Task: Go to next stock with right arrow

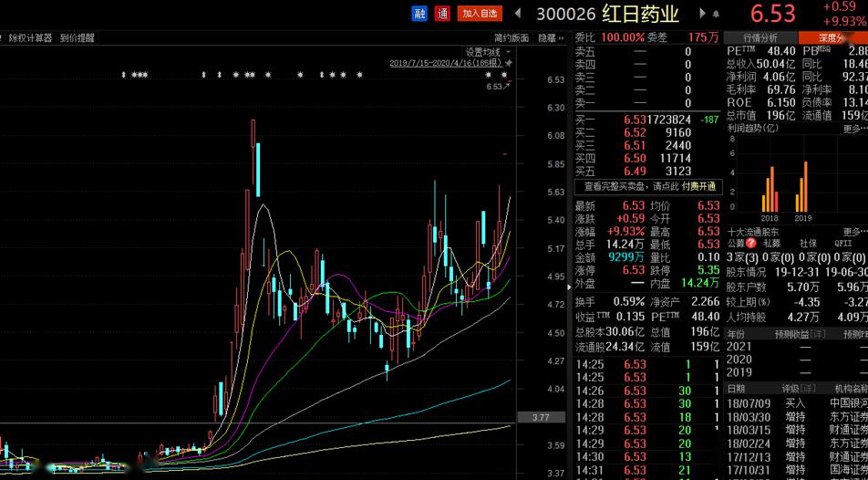Action: [x=702, y=14]
